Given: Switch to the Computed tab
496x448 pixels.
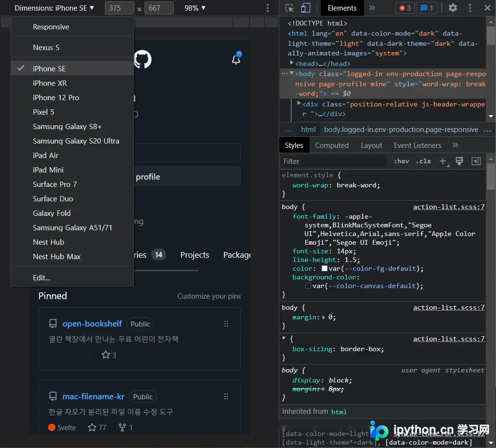Looking at the screenshot, I should (x=331, y=145).
